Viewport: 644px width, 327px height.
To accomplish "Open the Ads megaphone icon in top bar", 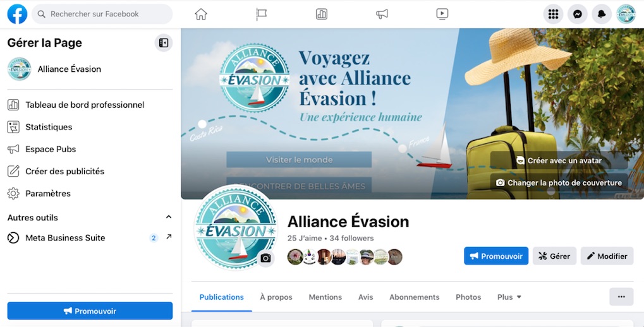I will pyautogui.click(x=382, y=14).
